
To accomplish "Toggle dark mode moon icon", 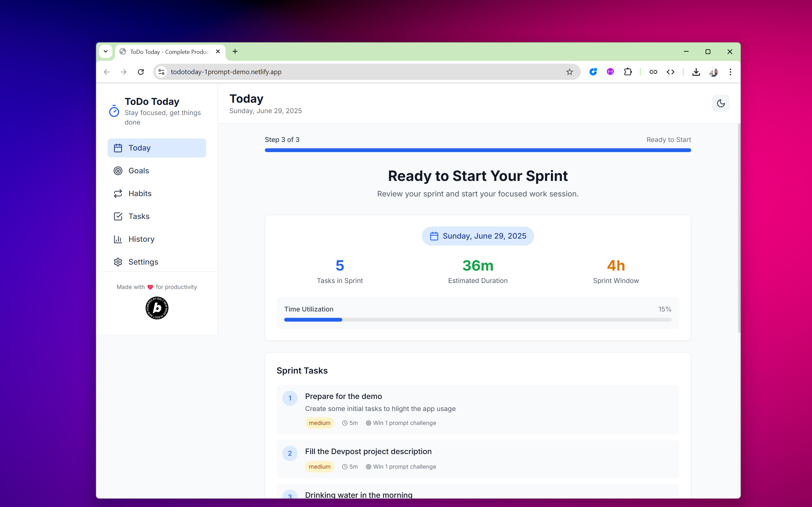I will (x=720, y=103).
